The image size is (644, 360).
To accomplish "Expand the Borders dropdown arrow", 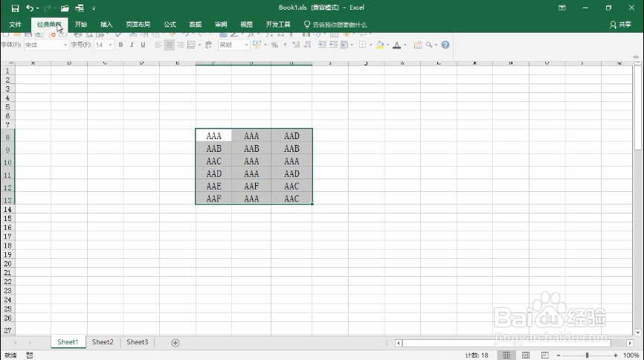I will pyautogui.click(x=370, y=45).
